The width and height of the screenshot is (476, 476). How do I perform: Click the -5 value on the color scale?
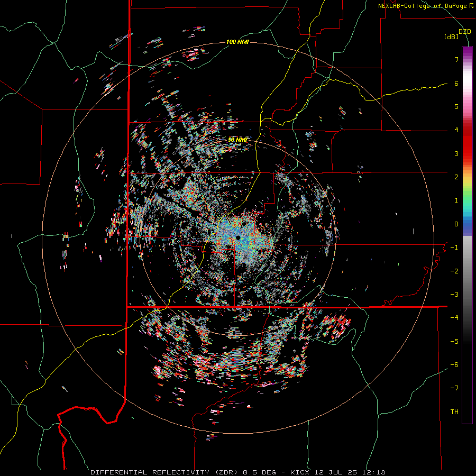pos(454,342)
